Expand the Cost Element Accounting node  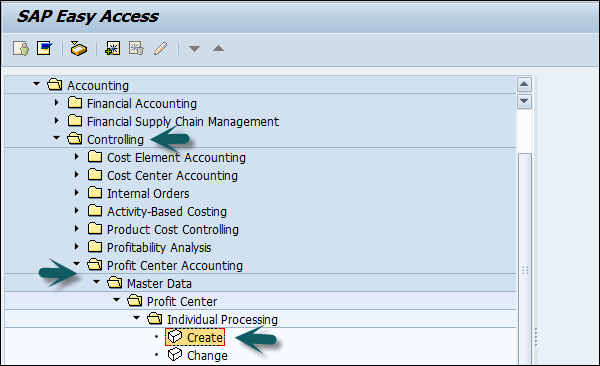(77, 157)
